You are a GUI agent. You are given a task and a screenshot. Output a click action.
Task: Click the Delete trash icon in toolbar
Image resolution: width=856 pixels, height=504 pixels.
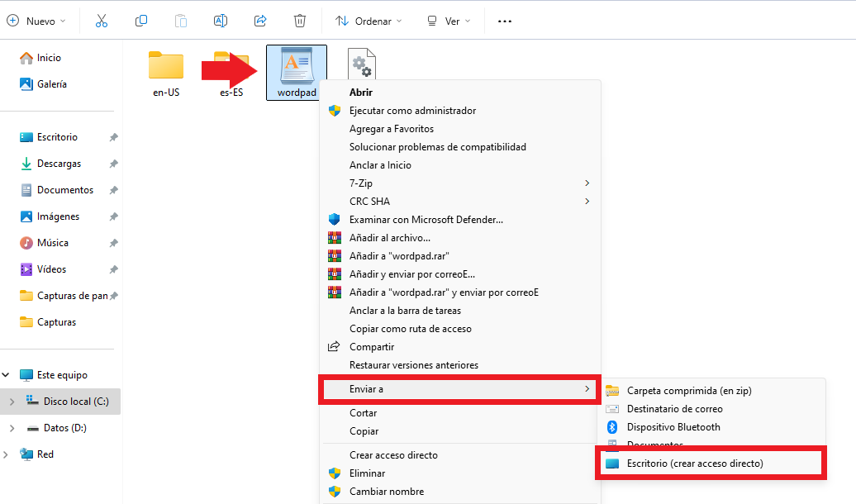pos(300,21)
